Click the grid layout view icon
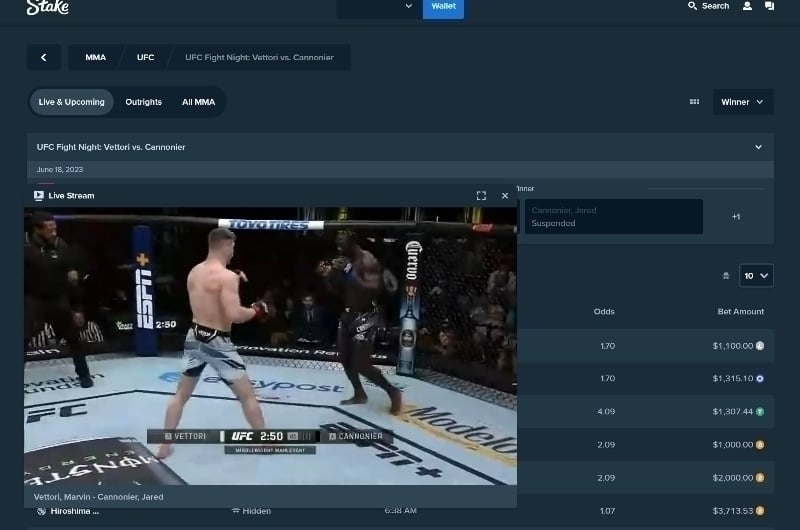 (x=694, y=102)
